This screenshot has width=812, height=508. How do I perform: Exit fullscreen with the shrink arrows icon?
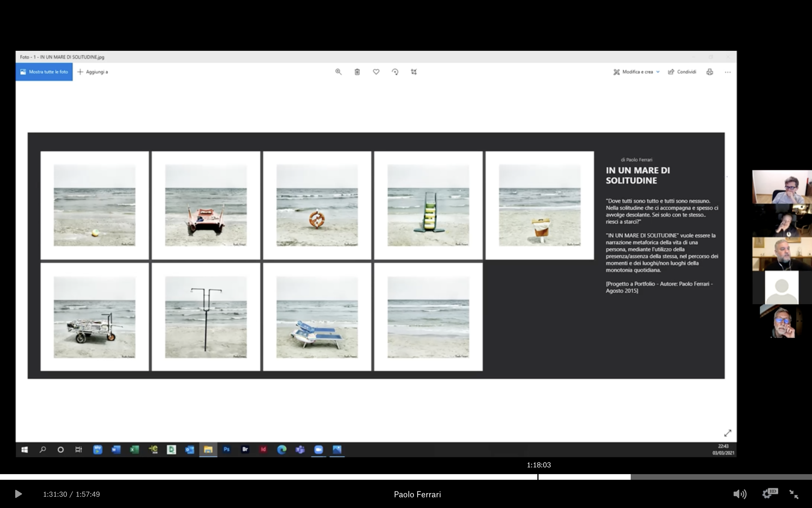[794, 494]
